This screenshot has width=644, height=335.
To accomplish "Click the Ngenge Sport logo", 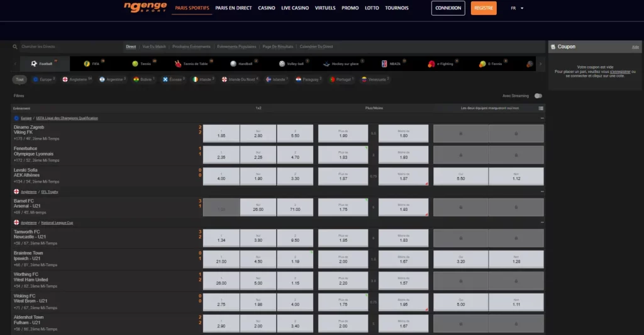I will [x=145, y=8].
